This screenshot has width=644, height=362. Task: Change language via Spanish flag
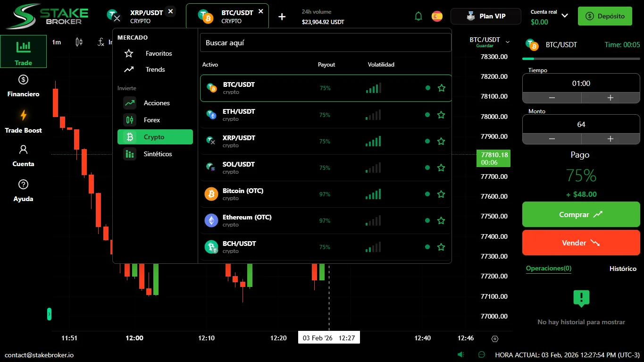(x=437, y=16)
